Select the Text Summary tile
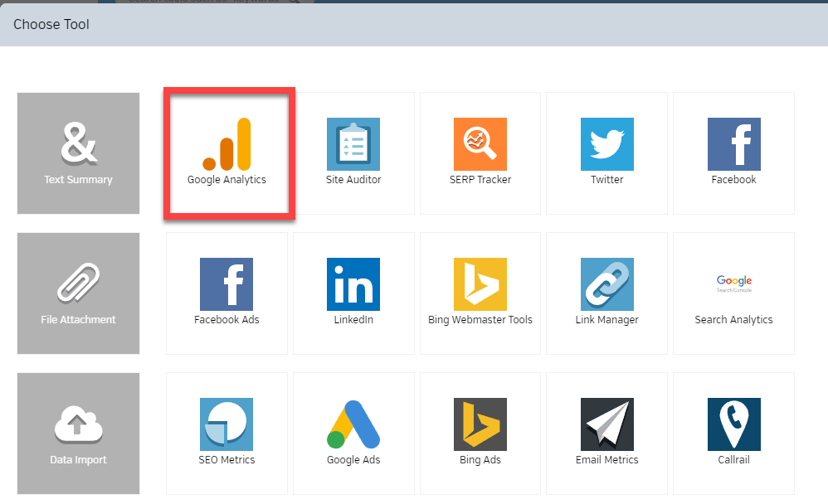Image resolution: width=828 pixels, height=504 pixels. point(78,153)
